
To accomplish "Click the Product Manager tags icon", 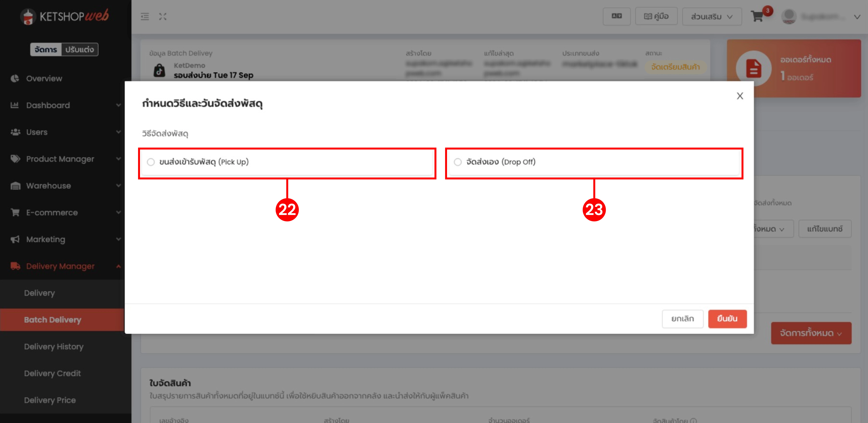I will pyautogui.click(x=15, y=159).
